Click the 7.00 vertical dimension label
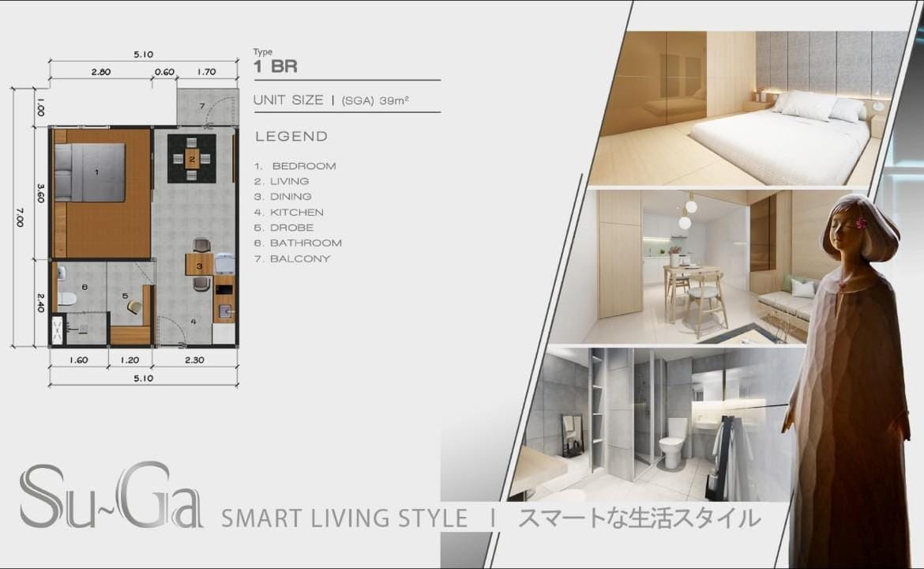 point(19,217)
